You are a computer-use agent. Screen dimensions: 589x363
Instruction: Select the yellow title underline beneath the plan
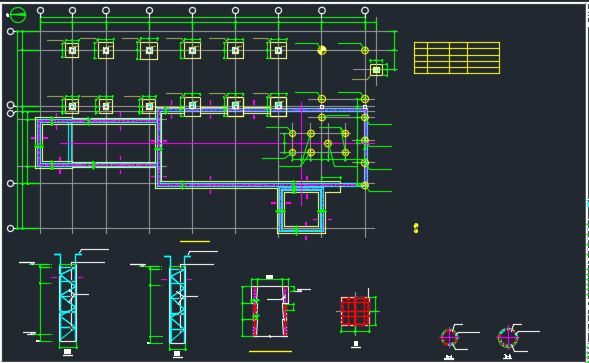point(195,241)
